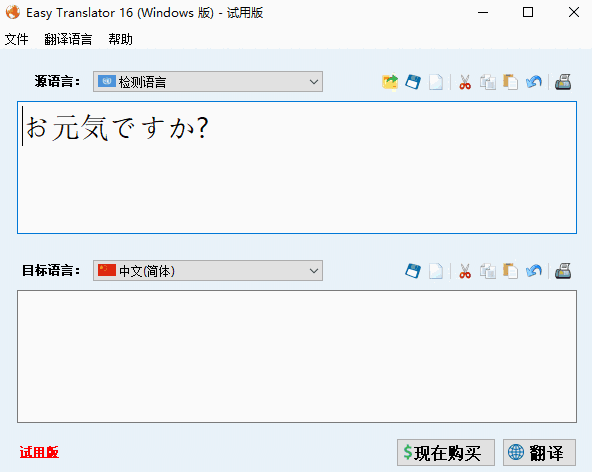Click inside the empty target text box

click(297, 356)
